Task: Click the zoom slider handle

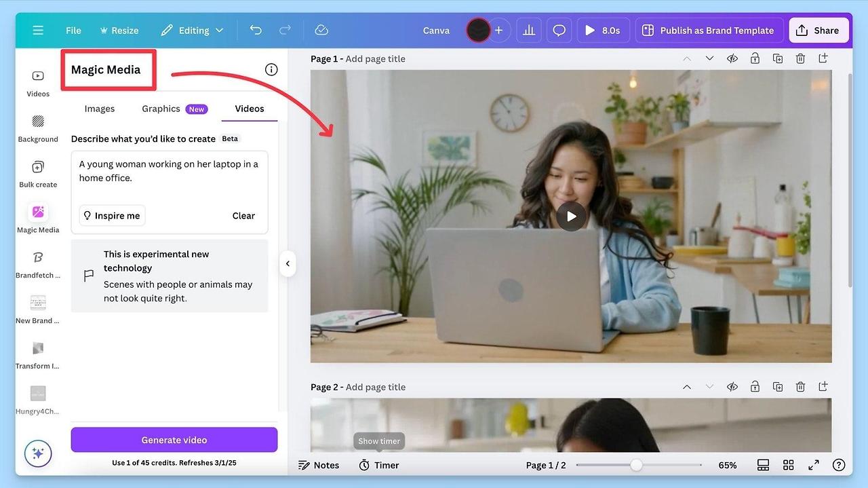Action: click(636, 465)
